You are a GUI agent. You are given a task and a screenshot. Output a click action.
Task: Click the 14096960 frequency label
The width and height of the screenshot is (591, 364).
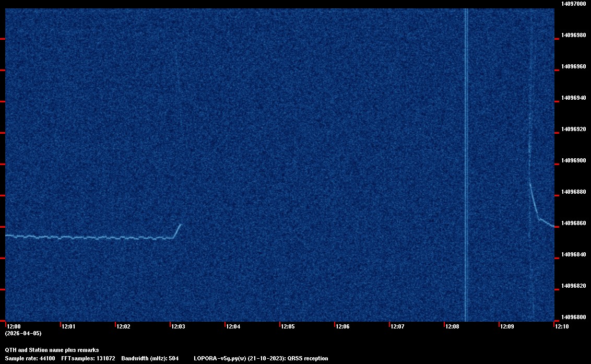click(574, 66)
